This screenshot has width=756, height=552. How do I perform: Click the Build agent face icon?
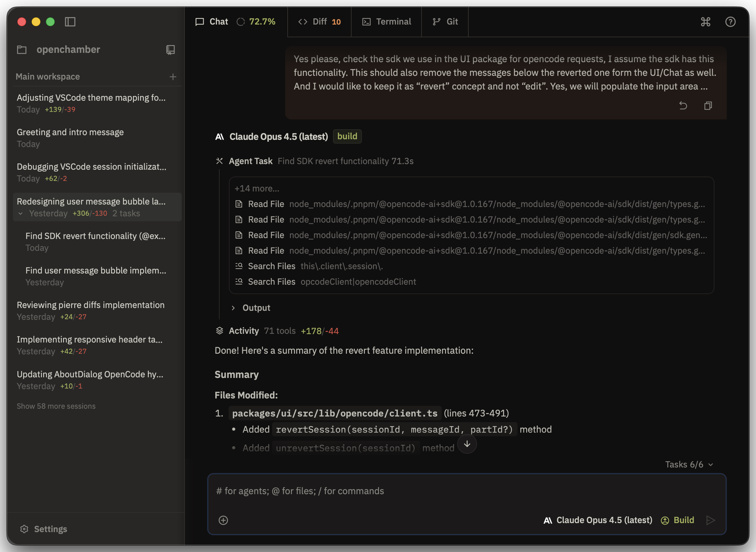point(665,520)
